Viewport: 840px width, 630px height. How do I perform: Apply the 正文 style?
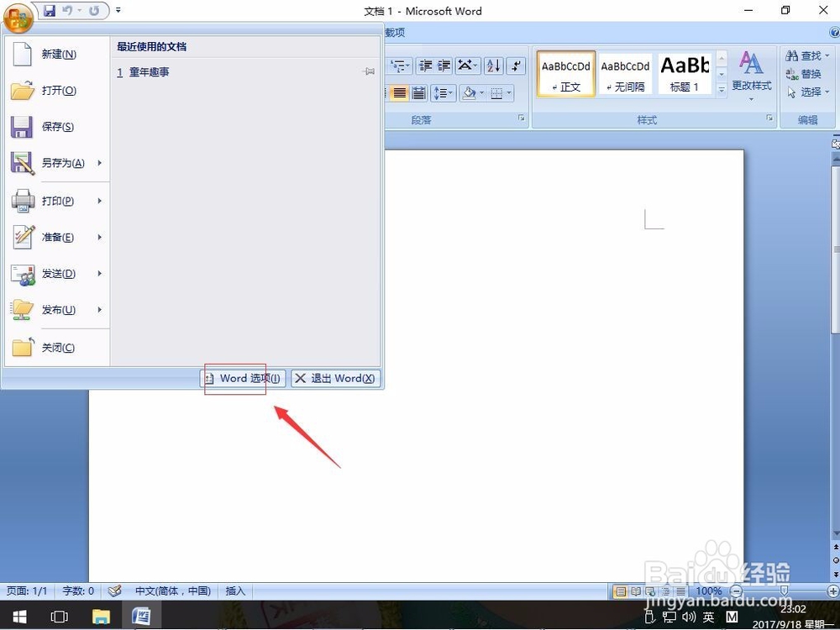[x=565, y=74]
